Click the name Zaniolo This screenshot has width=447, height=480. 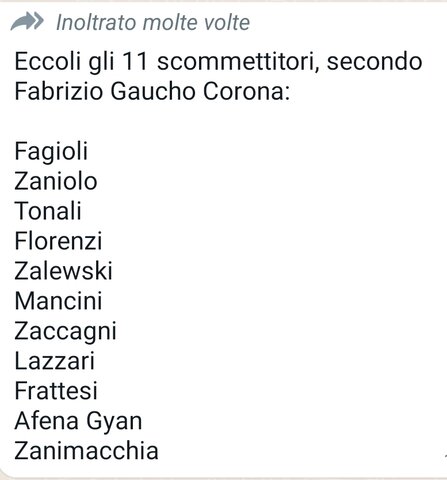(56, 181)
